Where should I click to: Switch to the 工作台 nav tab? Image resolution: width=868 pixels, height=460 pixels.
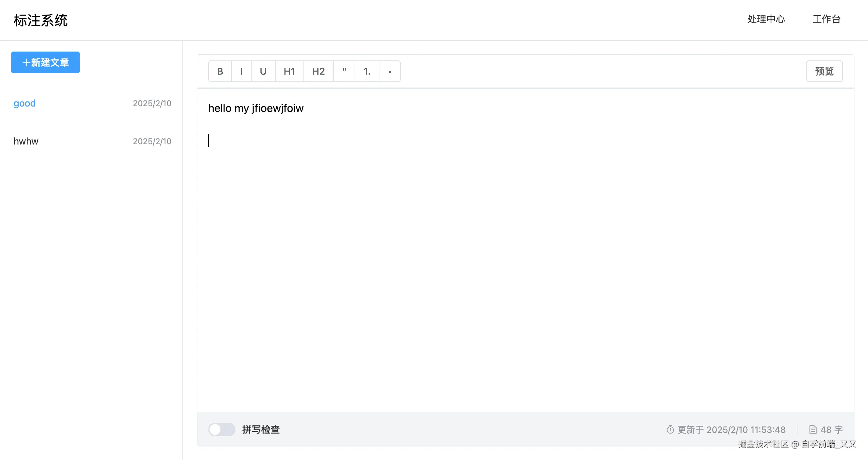(826, 19)
